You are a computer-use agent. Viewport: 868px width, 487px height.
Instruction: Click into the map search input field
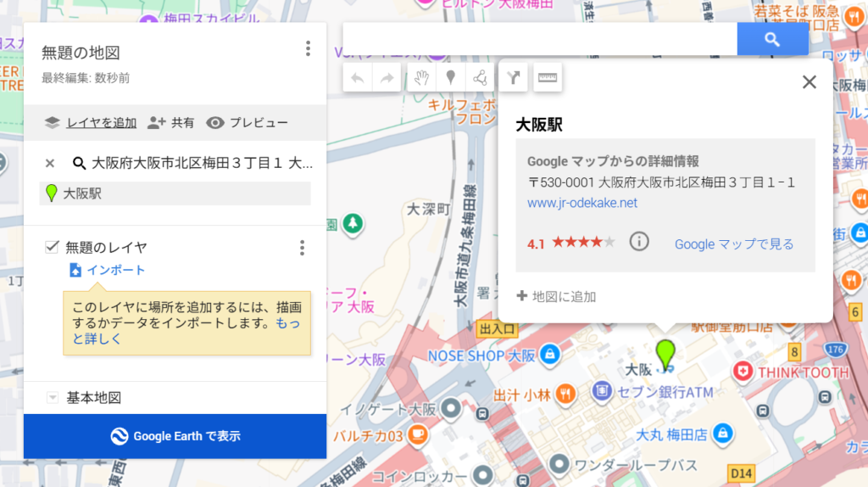tap(540, 39)
